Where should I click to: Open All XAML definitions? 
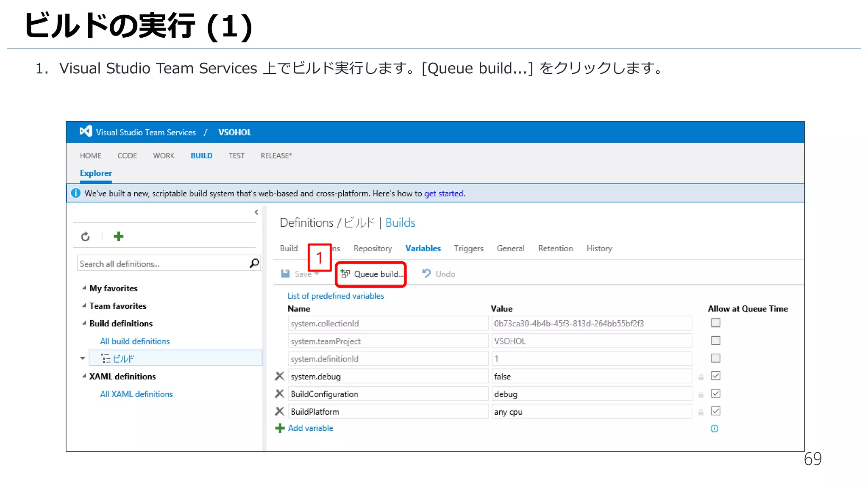[136, 394]
